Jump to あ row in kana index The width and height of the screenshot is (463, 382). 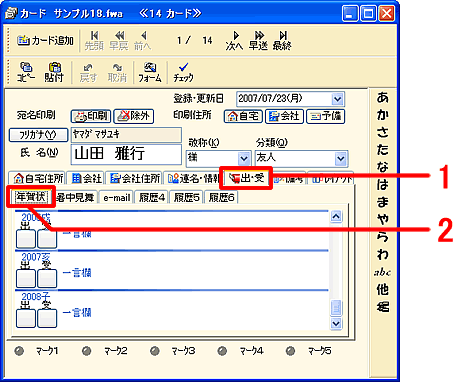(x=383, y=98)
